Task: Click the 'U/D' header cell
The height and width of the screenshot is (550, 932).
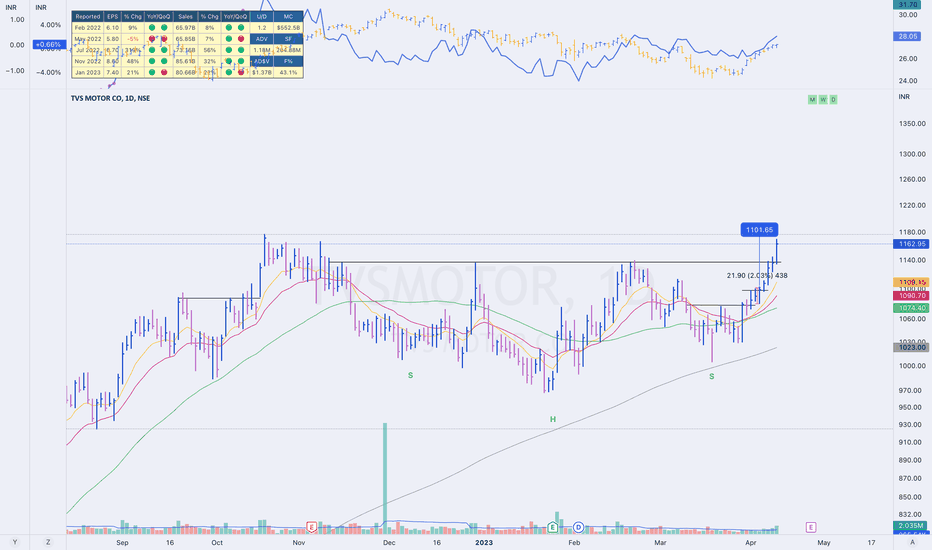Action: click(262, 17)
